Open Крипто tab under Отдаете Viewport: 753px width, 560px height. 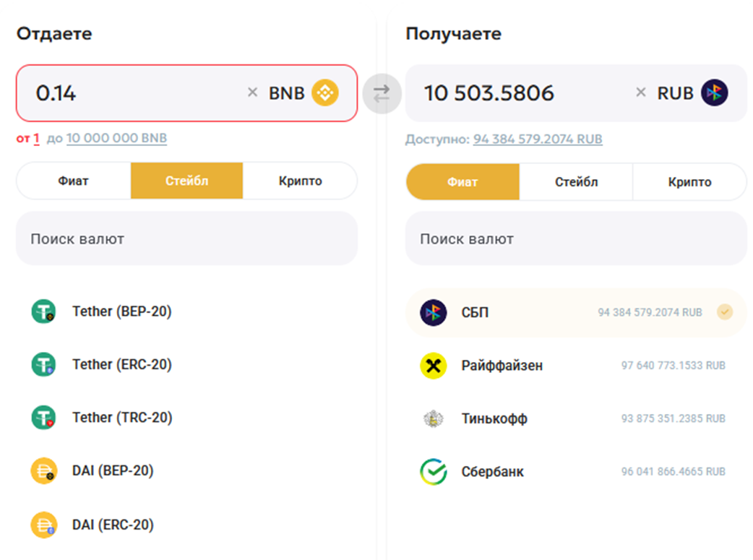(300, 181)
